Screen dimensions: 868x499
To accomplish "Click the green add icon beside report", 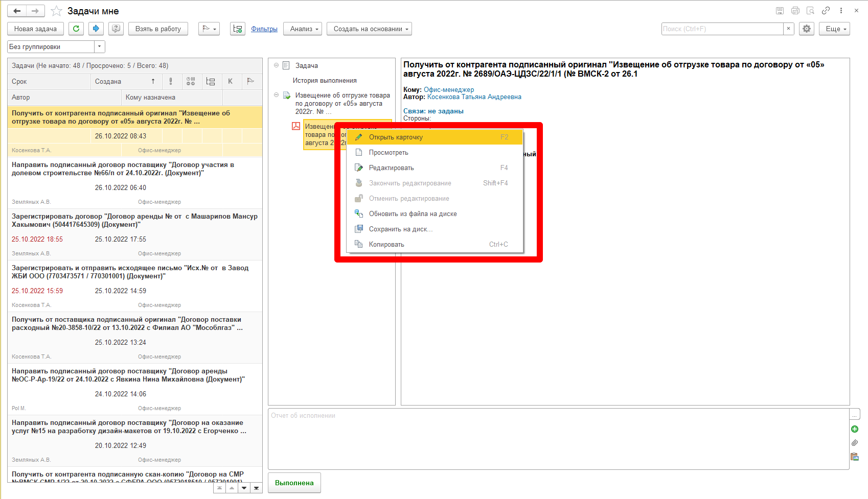I will coord(855,429).
